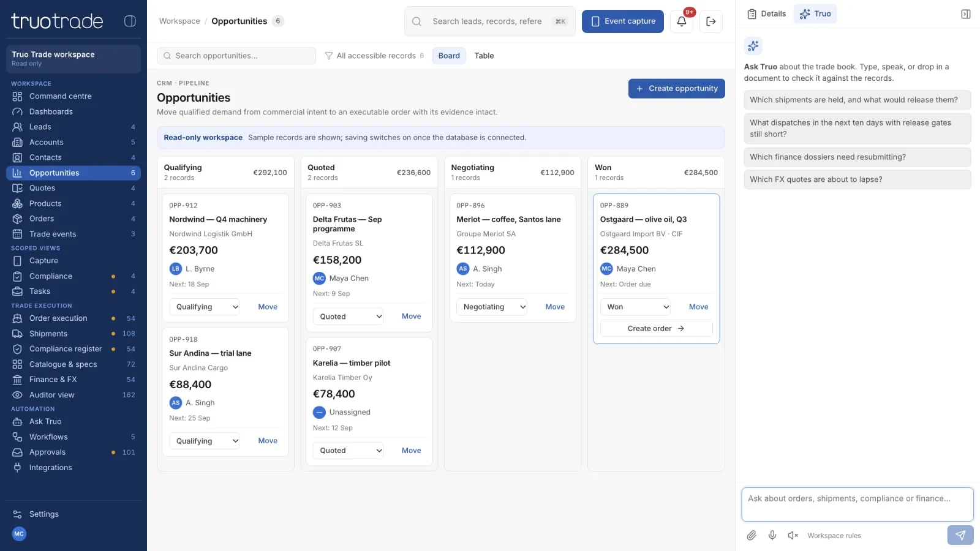Click the Search opportunities field

pos(236,56)
